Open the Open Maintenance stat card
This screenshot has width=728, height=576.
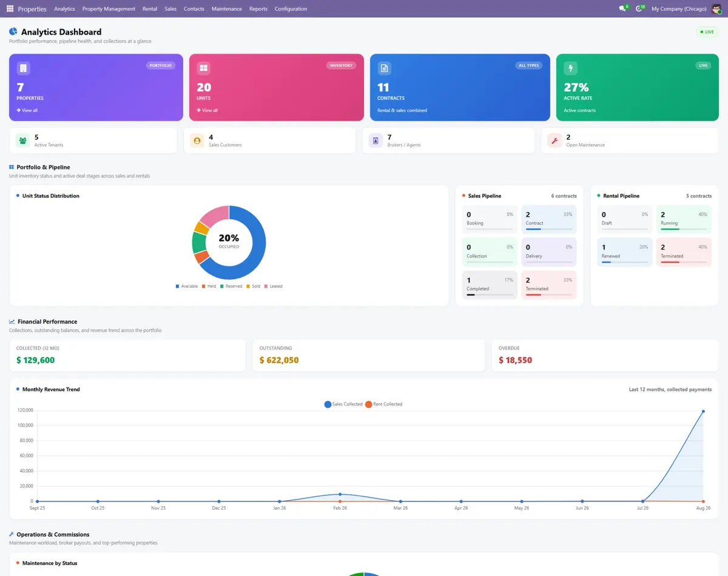[630, 141]
